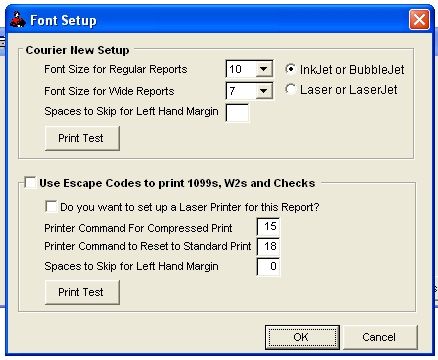438x360 pixels.
Task: Click the Escape Codes left margin field showing 0
Action: (268, 266)
